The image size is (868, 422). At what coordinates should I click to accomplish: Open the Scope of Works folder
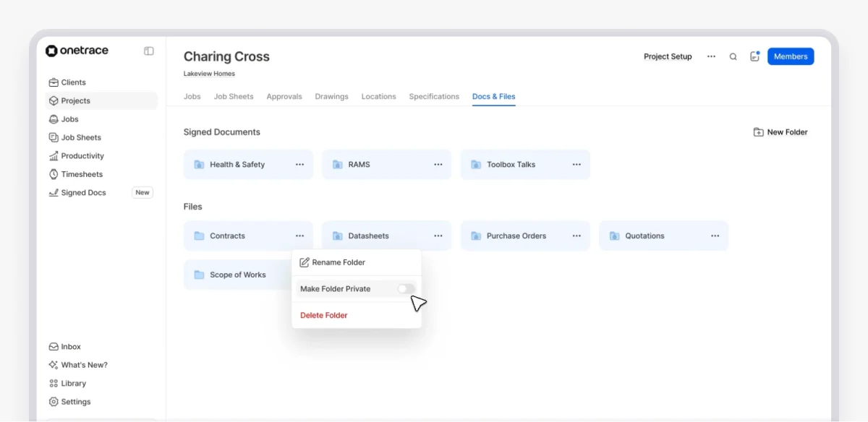tap(238, 275)
